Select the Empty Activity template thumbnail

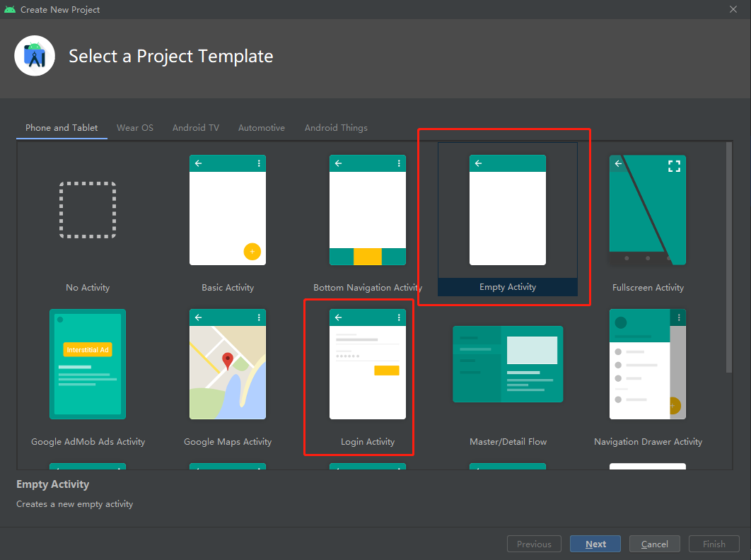click(x=508, y=210)
